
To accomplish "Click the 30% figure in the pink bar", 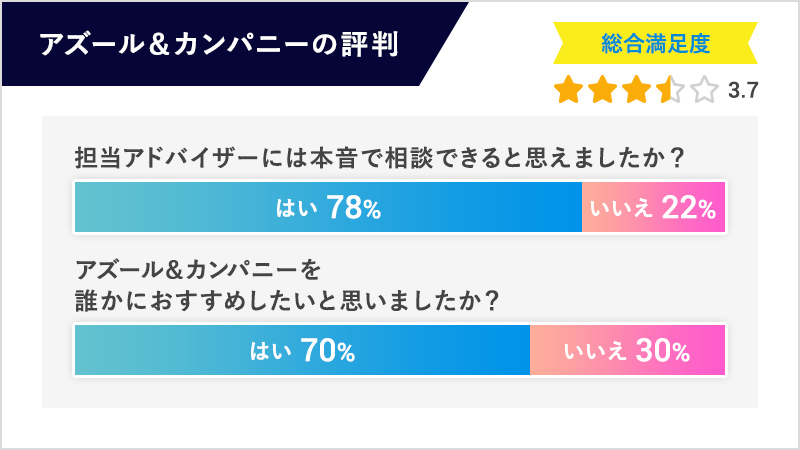I will click(662, 351).
